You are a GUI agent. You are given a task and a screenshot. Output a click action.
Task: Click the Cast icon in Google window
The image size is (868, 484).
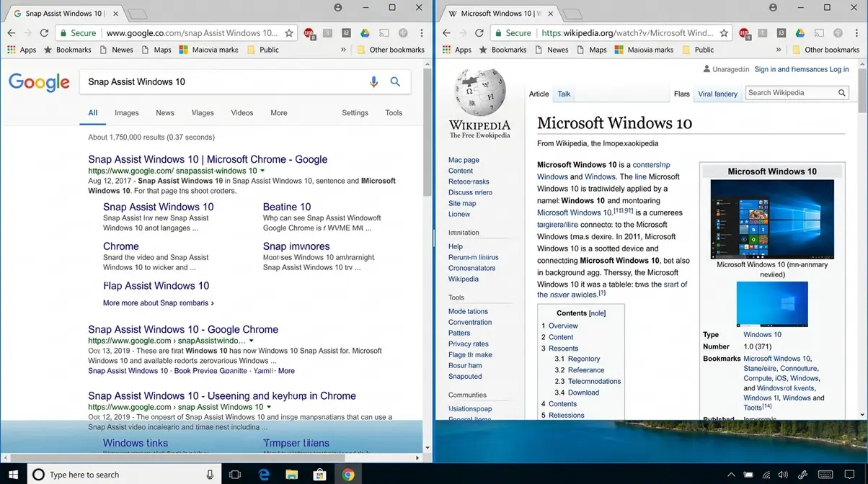pyautogui.click(x=384, y=33)
